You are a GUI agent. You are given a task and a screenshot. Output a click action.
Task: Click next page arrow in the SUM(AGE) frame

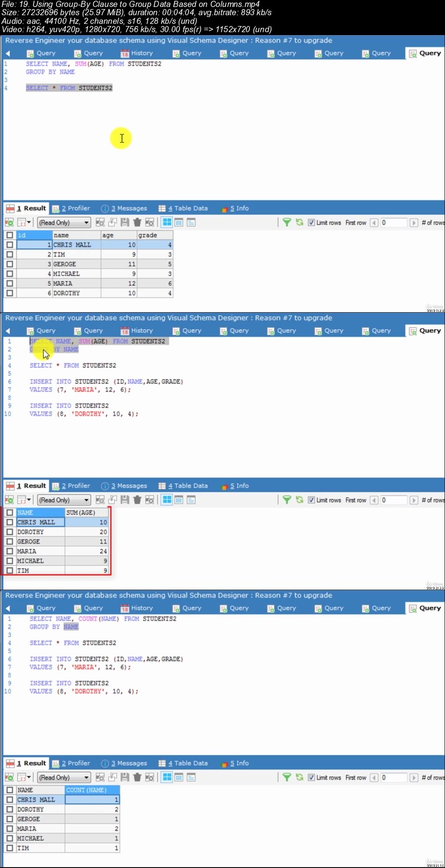point(414,500)
